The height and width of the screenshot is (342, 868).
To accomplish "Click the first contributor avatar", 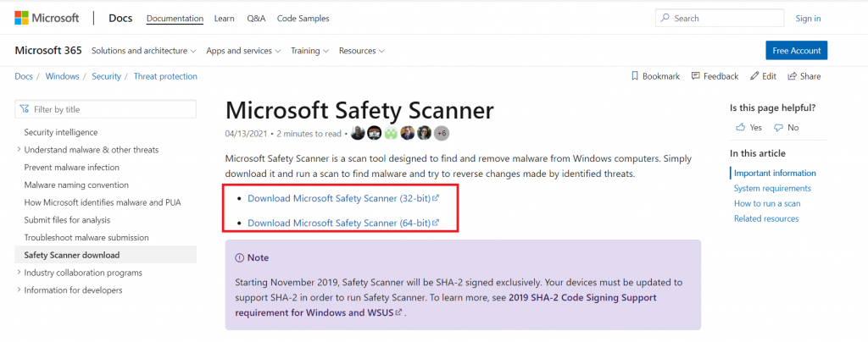I will [x=358, y=133].
